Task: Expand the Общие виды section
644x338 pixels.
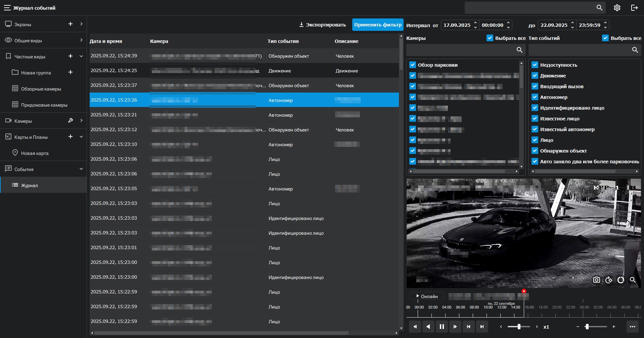Action: point(81,40)
